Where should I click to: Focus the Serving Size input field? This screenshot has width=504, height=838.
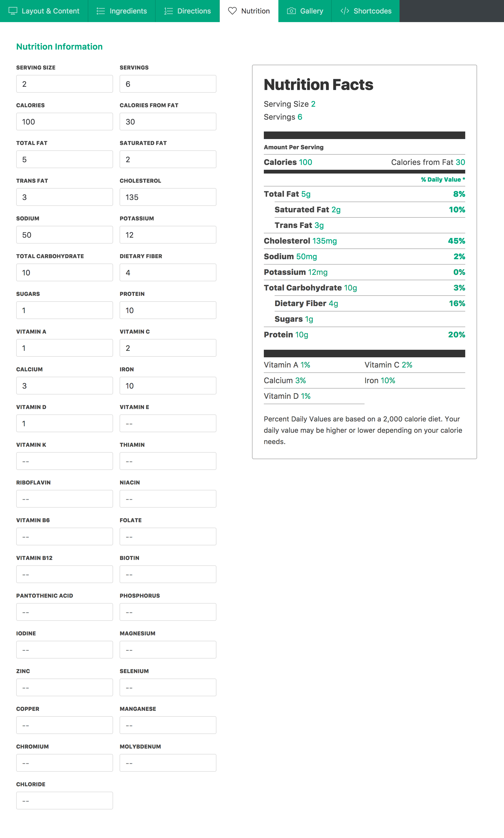coord(65,84)
